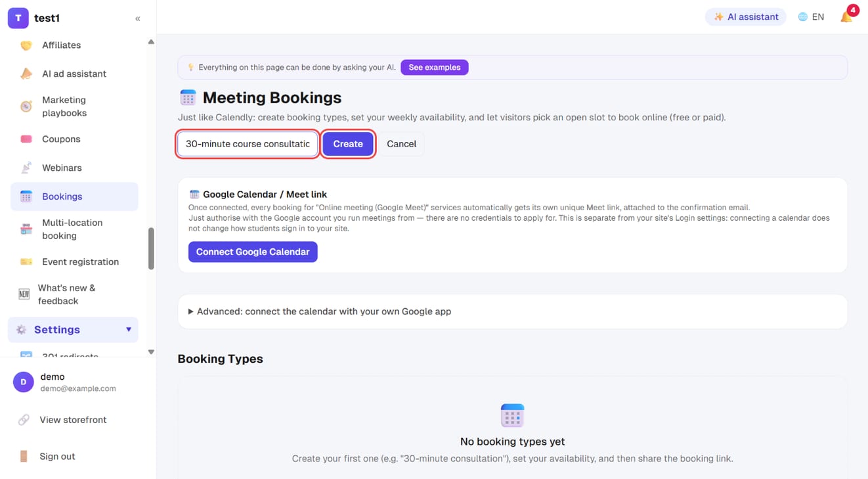Image resolution: width=868 pixels, height=479 pixels.
Task: Click the Affiliates handshake icon
Action: tap(26, 45)
